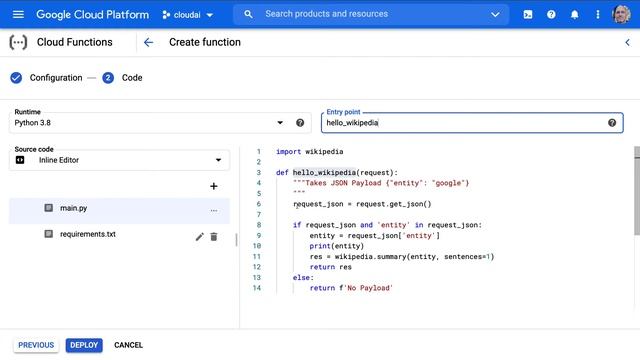Open the requirements.txt file
Screen dimensions: 640x360
(x=88, y=234)
